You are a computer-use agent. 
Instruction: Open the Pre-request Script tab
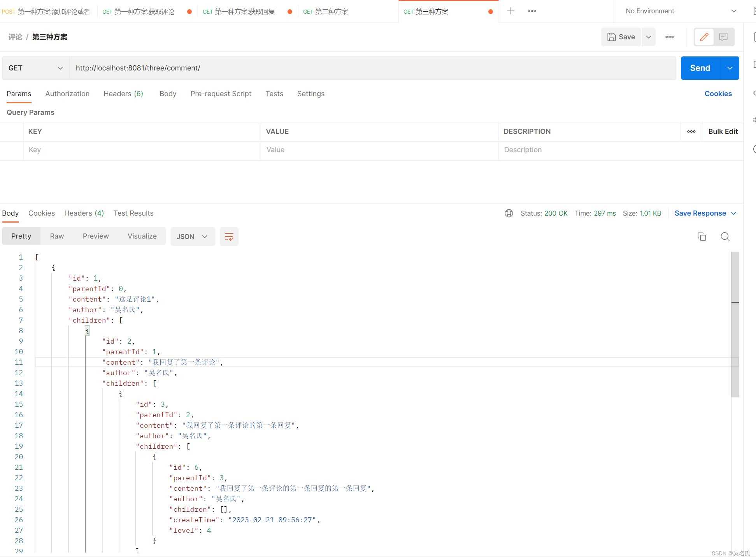pos(221,94)
